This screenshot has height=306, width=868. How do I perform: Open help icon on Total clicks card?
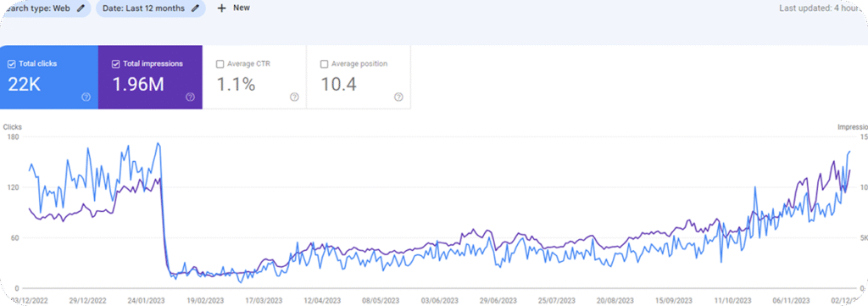coord(86,97)
